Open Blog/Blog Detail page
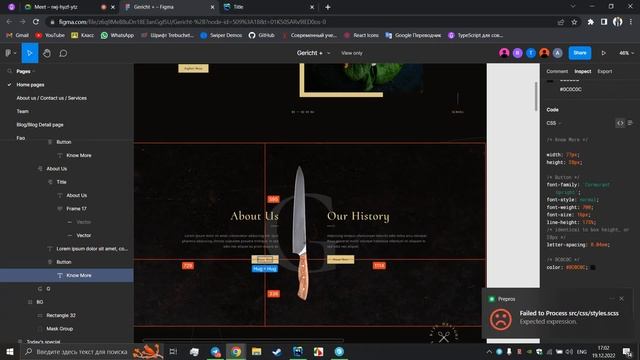The height and width of the screenshot is (360, 640). 40,125
